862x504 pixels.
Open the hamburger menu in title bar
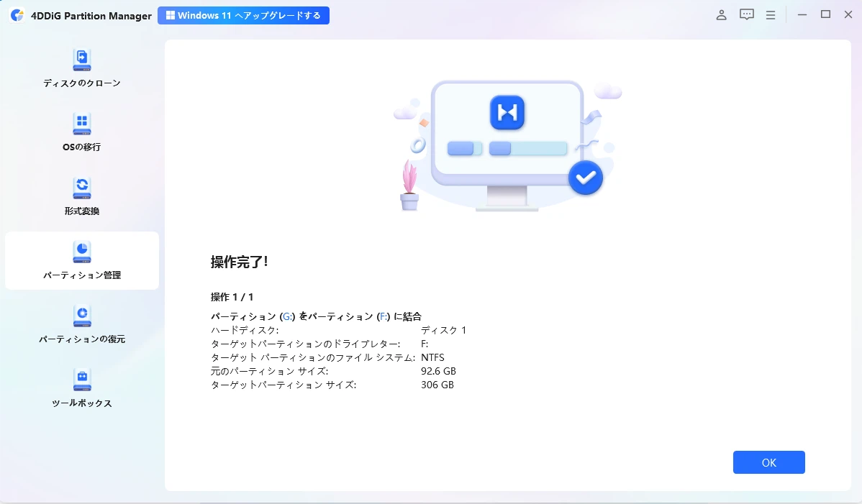pyautogui.click(x=771, y=15)
